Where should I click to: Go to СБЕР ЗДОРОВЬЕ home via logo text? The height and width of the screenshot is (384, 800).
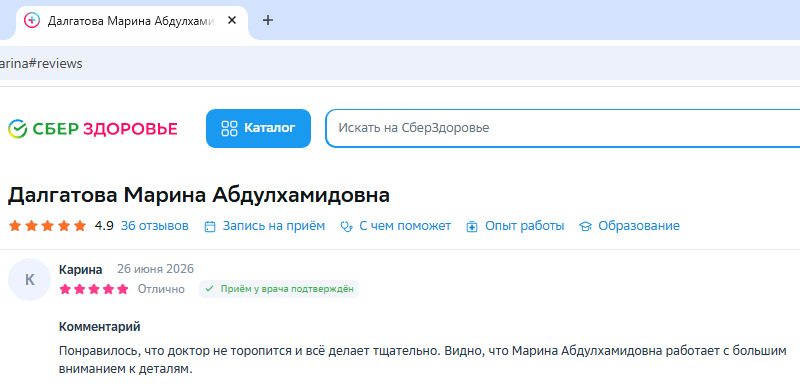(x=105, y=129)
